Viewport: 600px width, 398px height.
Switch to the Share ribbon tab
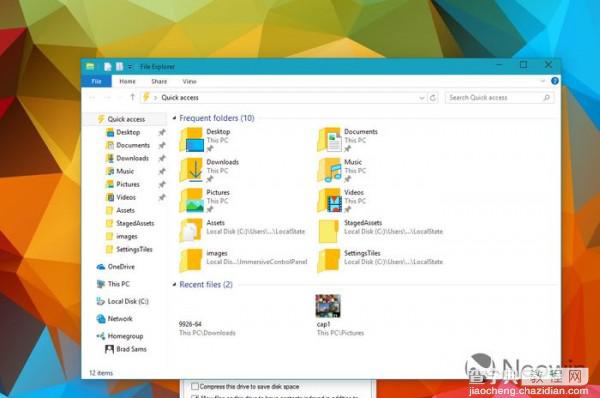click(x=159, y=81)
